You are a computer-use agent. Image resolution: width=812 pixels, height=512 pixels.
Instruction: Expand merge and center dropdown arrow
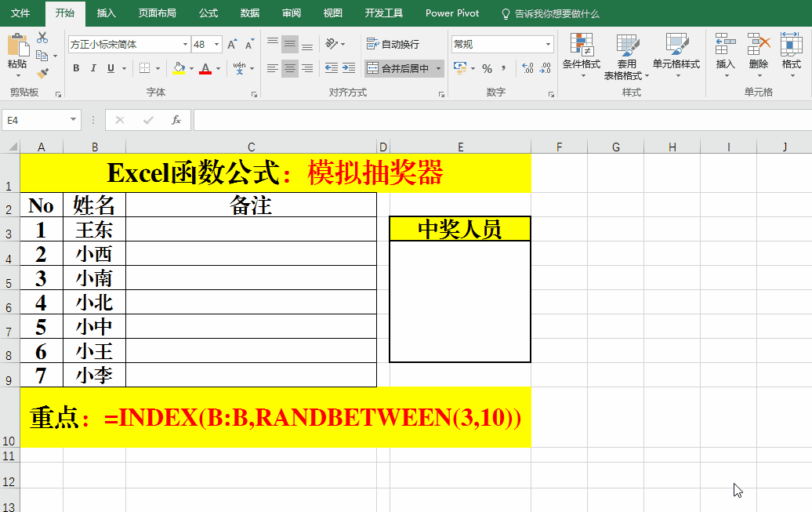pyautogui.click(x=438, y=68)
